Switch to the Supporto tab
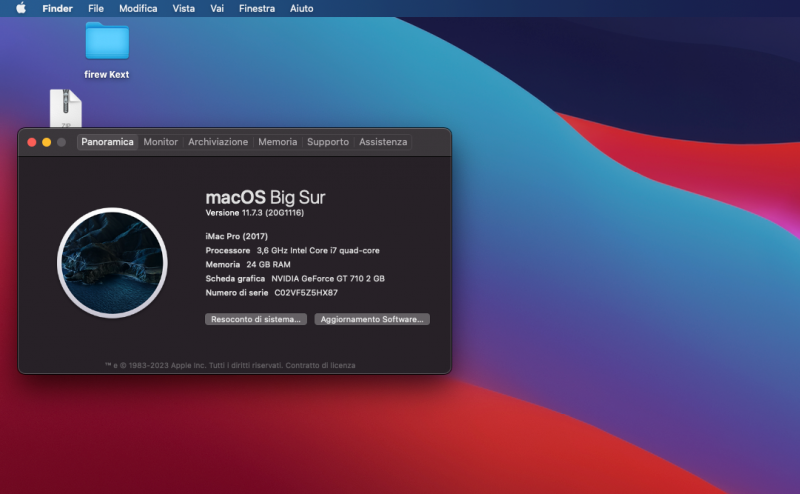800x494 pixels. click(x=328, y=142)
